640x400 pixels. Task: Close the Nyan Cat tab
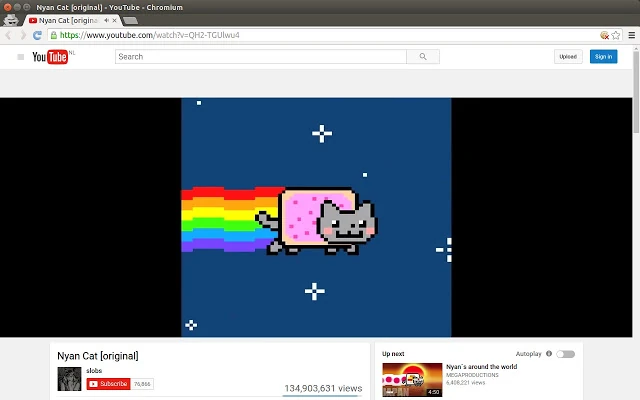[x=115, y=20]
